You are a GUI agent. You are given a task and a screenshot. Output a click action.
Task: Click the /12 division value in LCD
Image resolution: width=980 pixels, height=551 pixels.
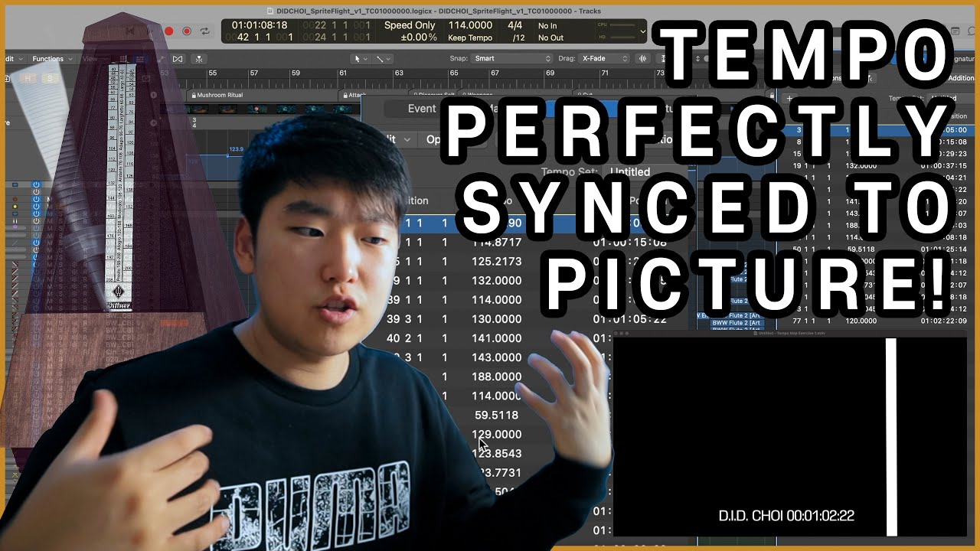pyautogui.click(x=519, y=37)
